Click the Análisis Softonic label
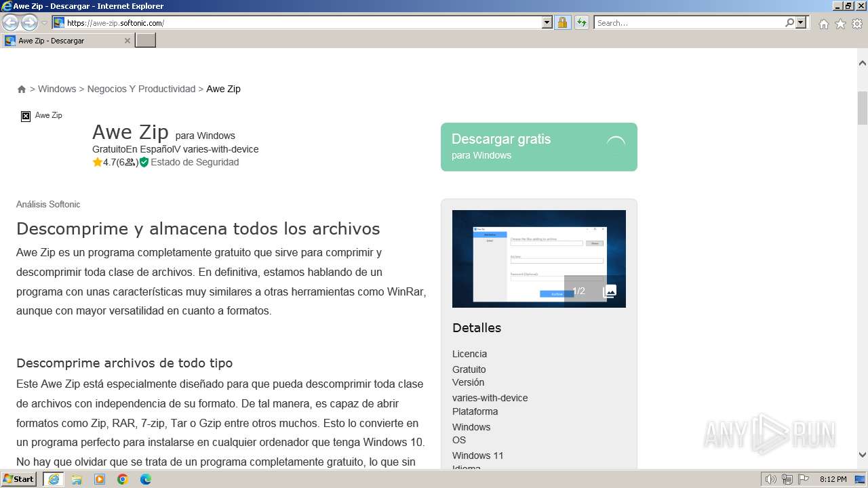 point(48,204)
